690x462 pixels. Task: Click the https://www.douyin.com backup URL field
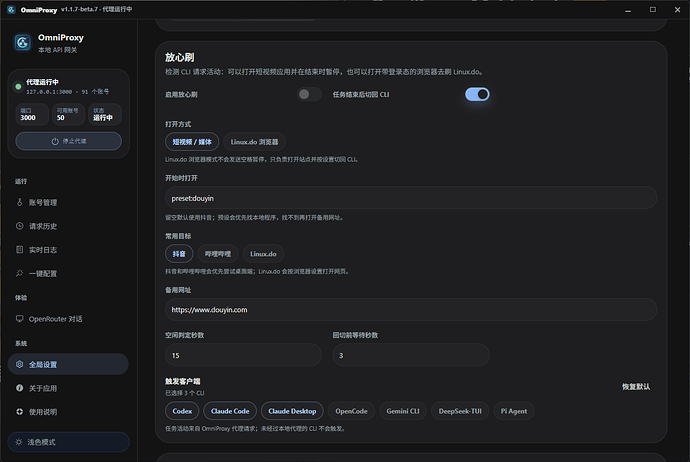pos(411,310)
